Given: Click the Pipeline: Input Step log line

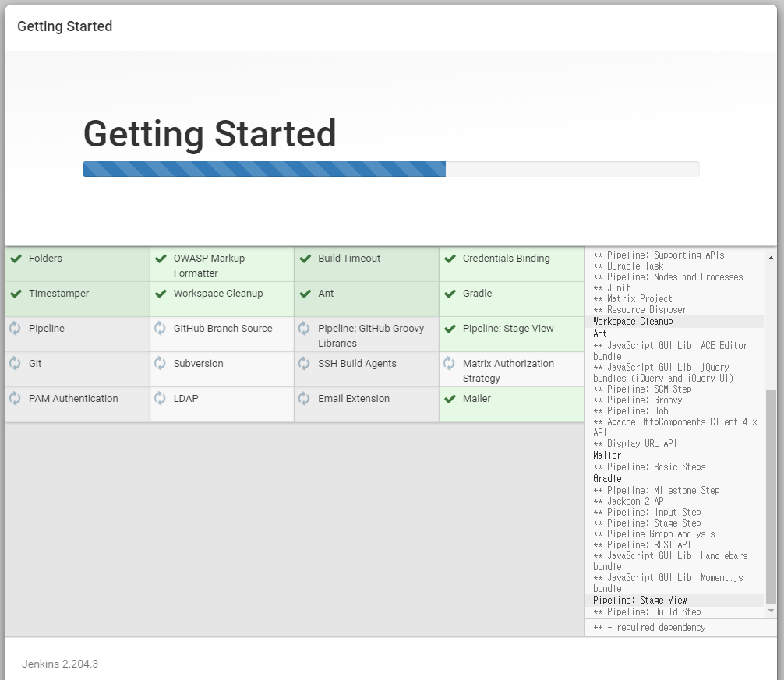Looking at the screenshot, I should click(x=647, y=512).
